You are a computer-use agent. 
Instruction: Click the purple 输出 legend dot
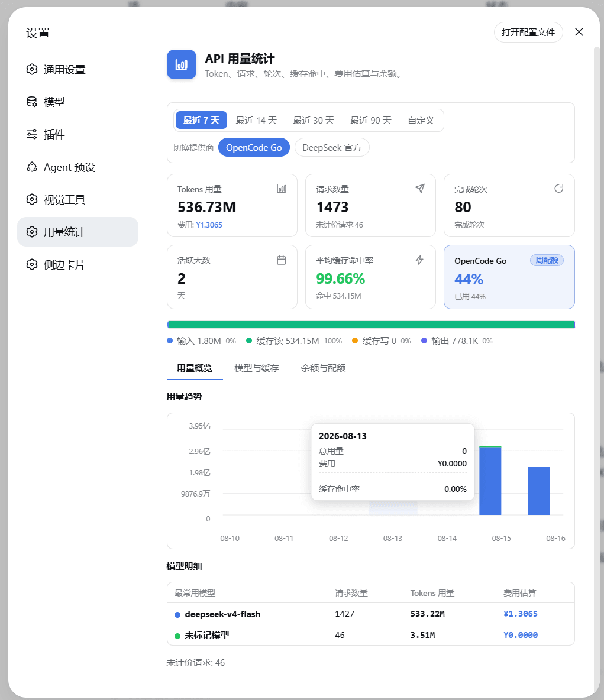(x=424, y=341)
